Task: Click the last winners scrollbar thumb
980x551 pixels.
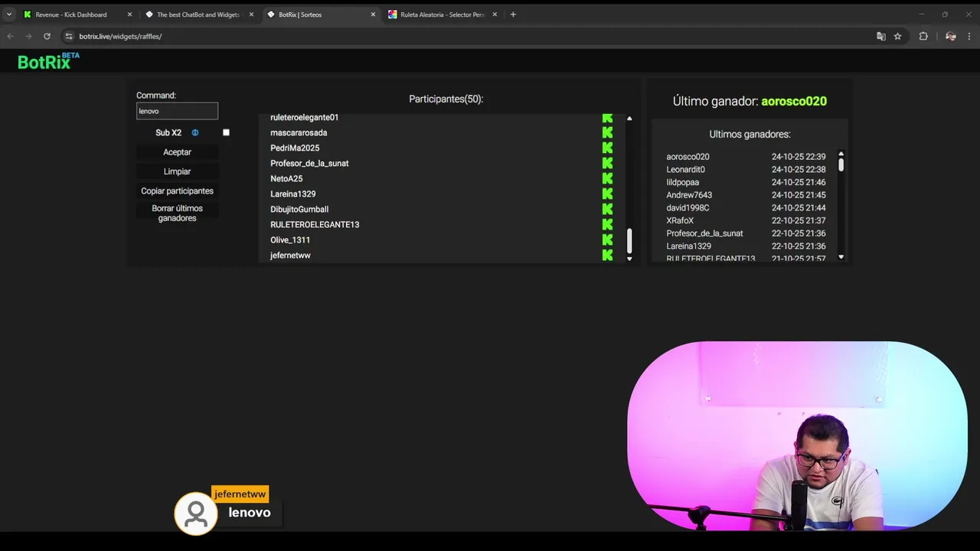Action: pos(841,164)
